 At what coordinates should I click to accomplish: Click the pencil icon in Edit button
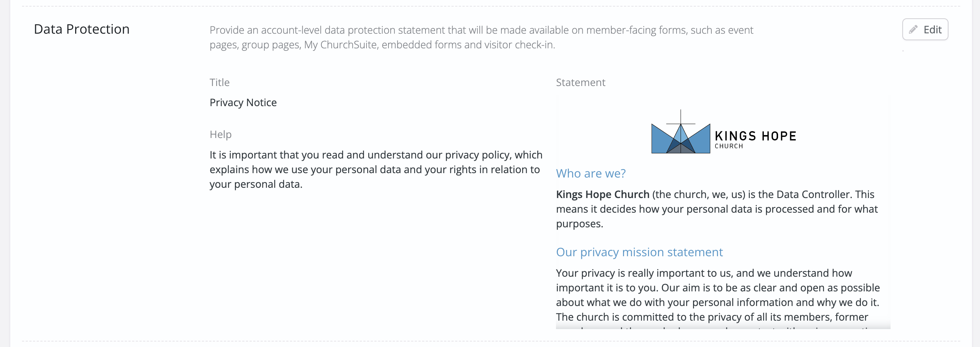913,30
